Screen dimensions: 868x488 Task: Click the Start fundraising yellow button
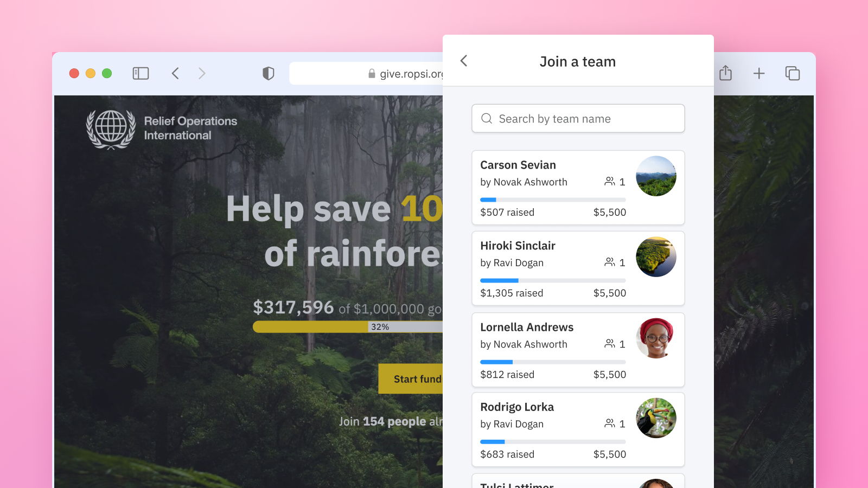(x=411, y=378)
